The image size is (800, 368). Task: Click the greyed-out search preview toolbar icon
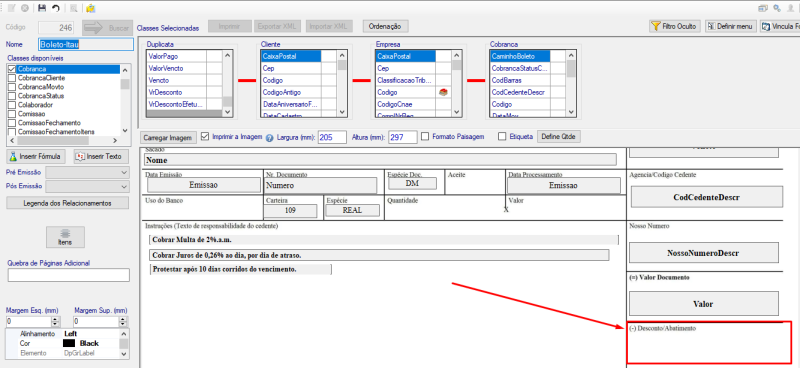(74, 8)
